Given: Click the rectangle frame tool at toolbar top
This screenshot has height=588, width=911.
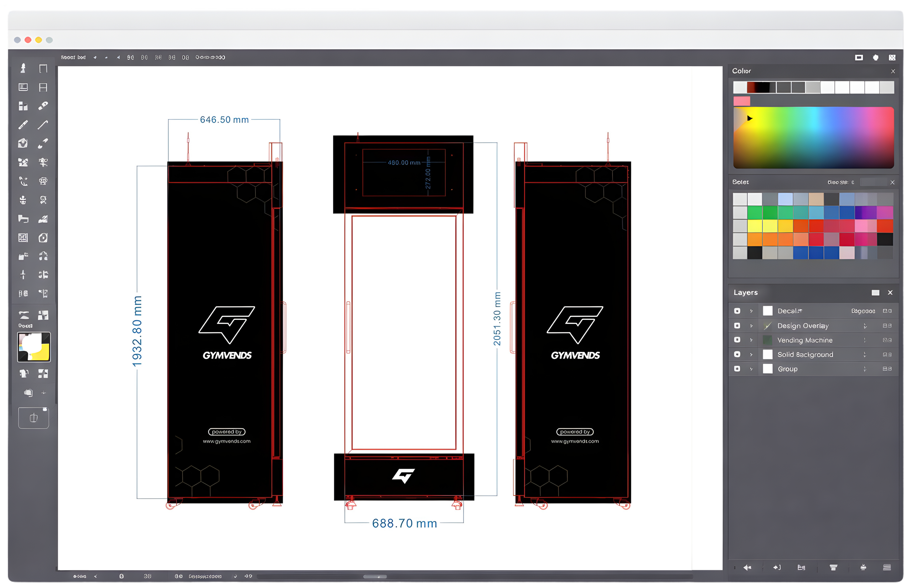Looking at the screenshot, I should tap(43, 69).
